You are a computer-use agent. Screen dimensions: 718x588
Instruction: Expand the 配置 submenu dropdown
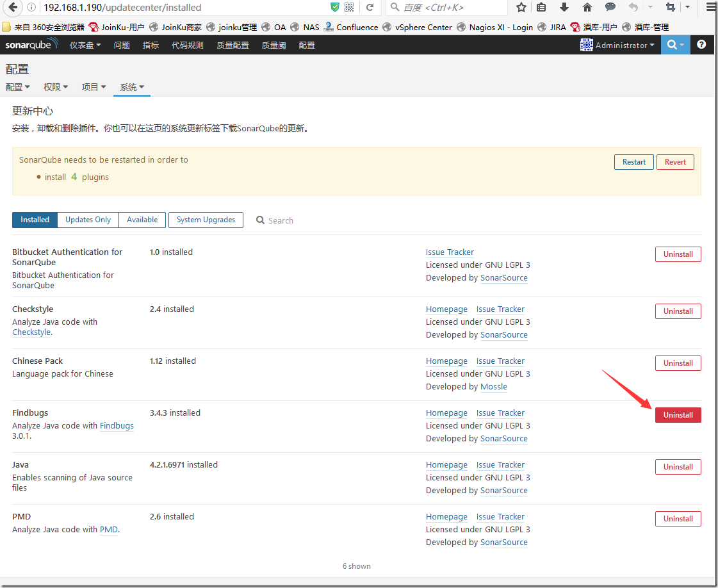pyautogui.click(x=18, y=87)
